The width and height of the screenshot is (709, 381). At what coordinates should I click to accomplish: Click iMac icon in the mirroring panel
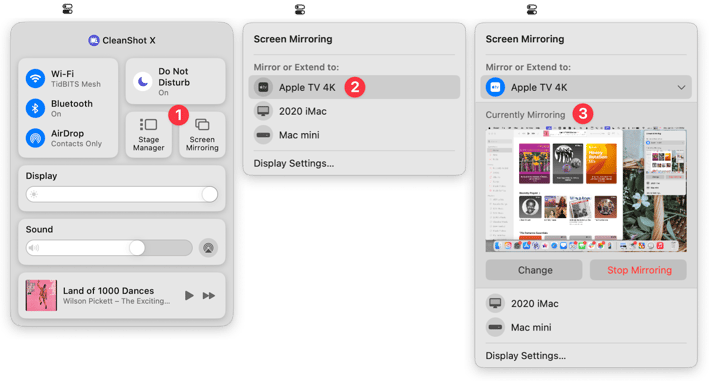pyautogui.click(x=495, y=303)
